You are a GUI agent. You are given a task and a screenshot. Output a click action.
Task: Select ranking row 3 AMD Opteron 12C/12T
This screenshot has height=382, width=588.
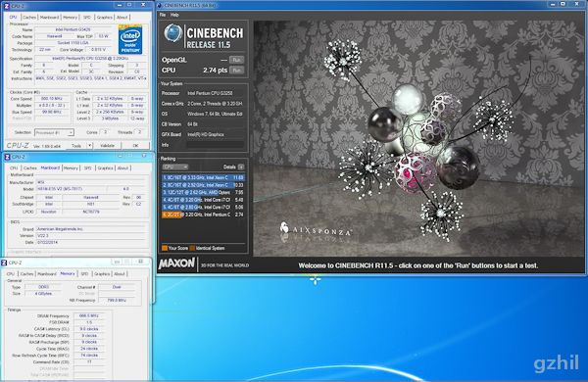click(203, 192)
